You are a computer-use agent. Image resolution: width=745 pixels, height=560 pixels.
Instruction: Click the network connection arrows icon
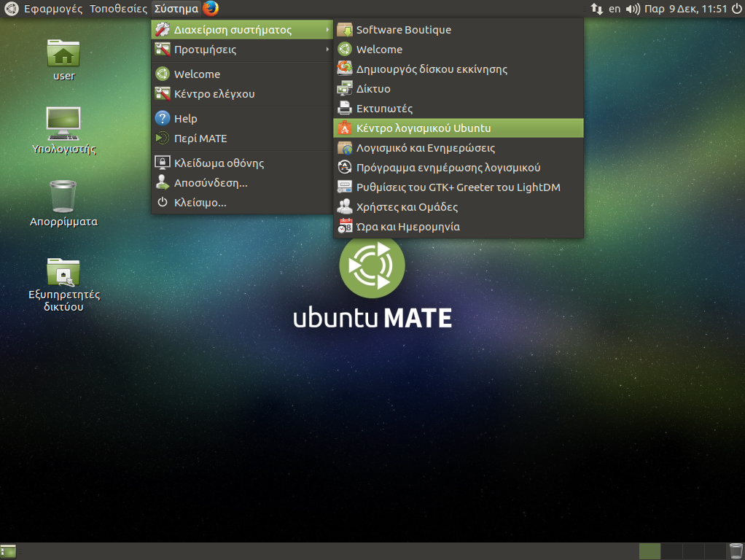tap(596, 9)
